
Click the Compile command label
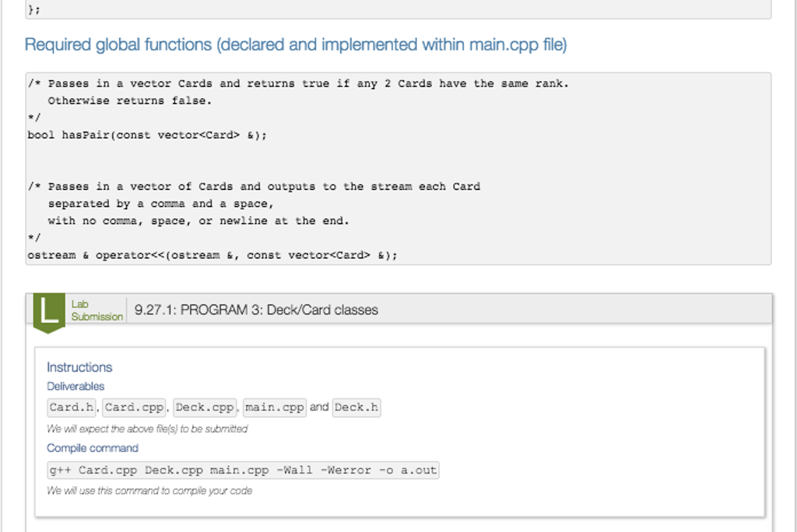pyautogui.click(x=93, y=448)
